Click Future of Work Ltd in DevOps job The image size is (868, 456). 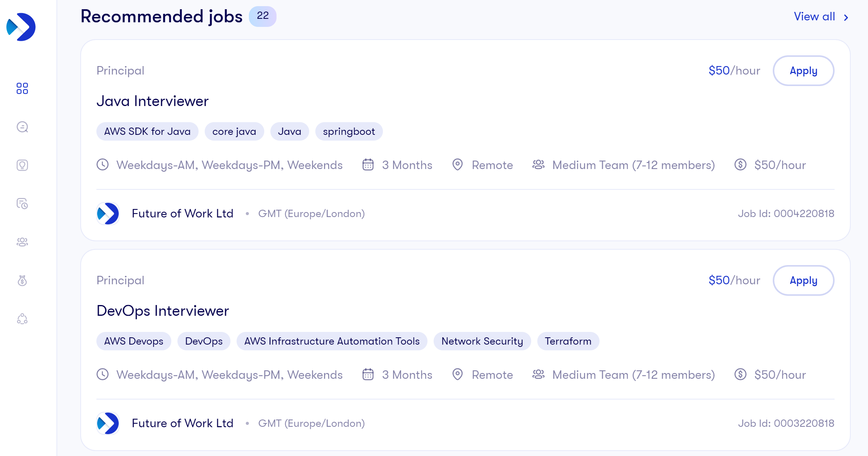click(182, 423)
